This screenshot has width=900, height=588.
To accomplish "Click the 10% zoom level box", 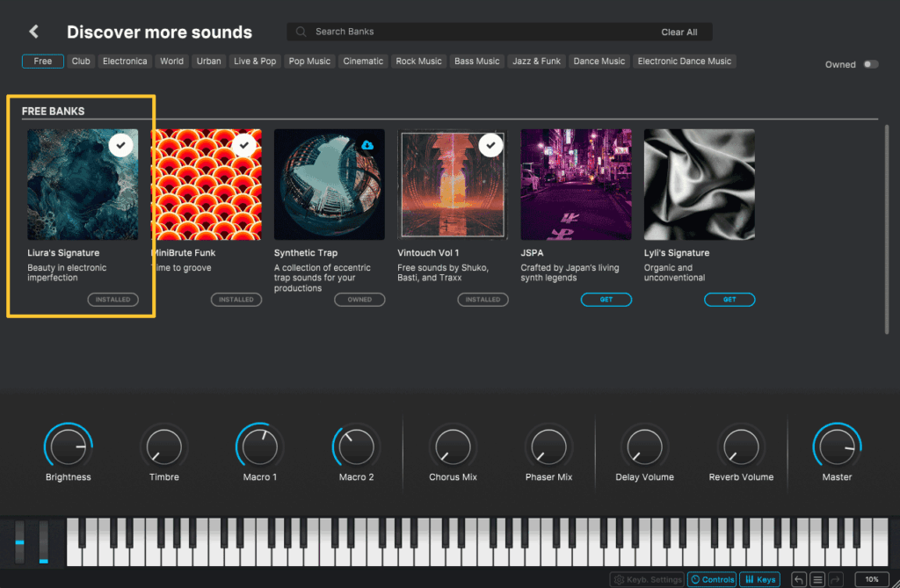I will [872, 579].
